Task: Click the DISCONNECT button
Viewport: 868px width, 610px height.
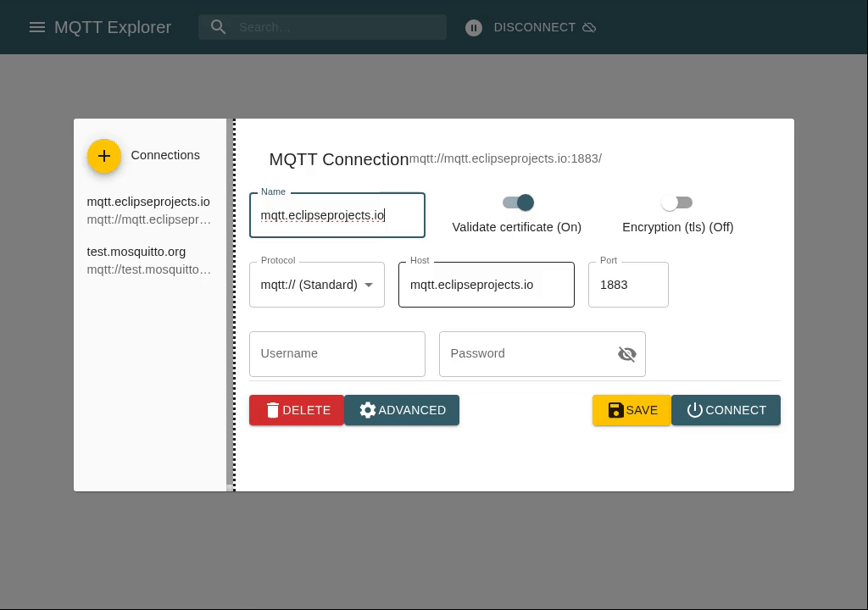Action: pyautogui.click(x=534, y=27)
